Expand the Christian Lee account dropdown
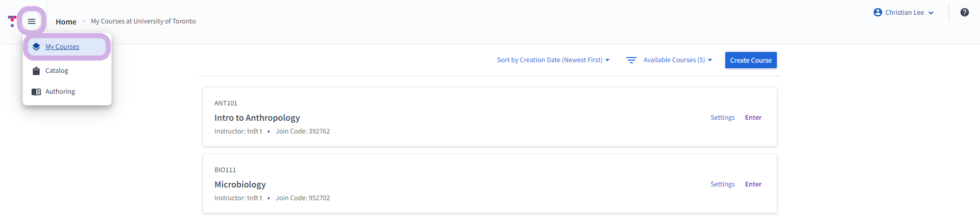Viewport: 980px width, 217px height. pos(903,12)
